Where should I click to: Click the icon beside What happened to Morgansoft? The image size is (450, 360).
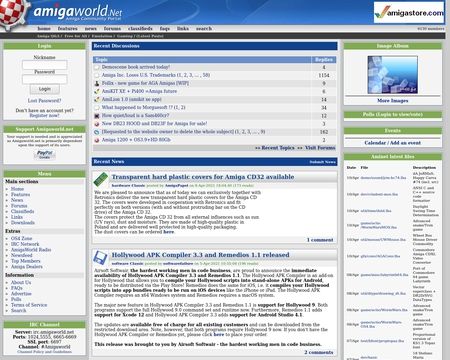coord(97,108)
